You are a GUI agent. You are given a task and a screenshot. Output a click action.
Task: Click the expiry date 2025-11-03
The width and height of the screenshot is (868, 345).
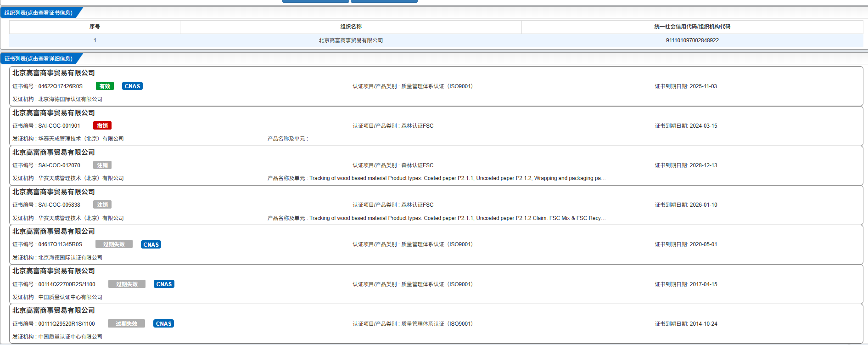(x=703, y=86)
